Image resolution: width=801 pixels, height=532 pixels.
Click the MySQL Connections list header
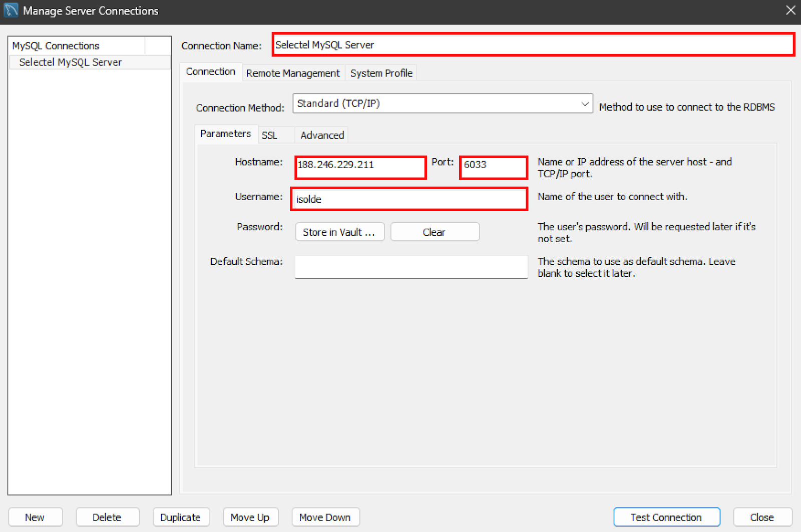78,46
